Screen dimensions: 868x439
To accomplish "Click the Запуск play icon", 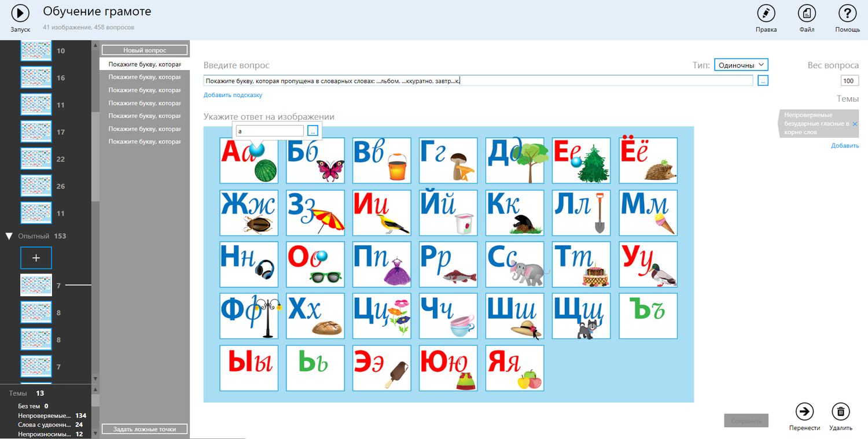I will point(20,13).
